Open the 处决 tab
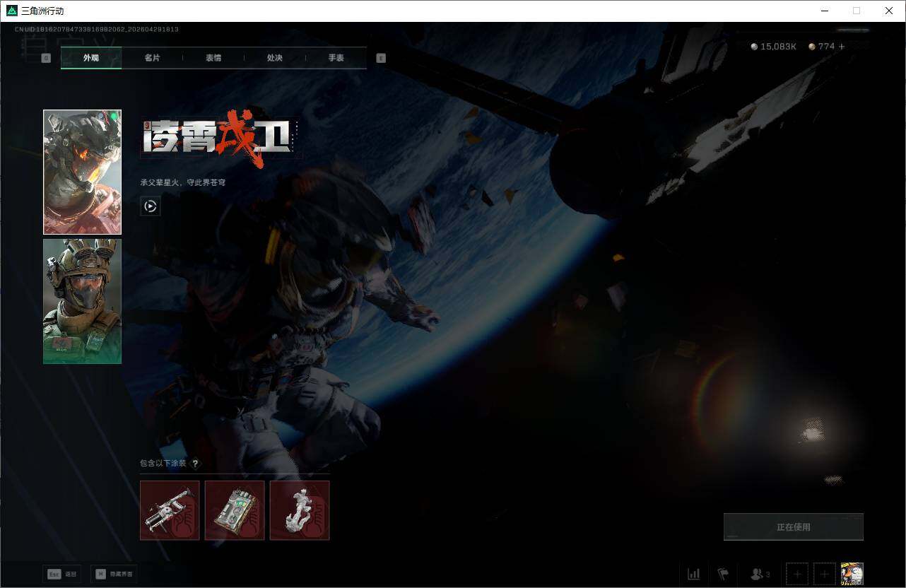This screenshot has height=588, width=906. pos(275,58)
